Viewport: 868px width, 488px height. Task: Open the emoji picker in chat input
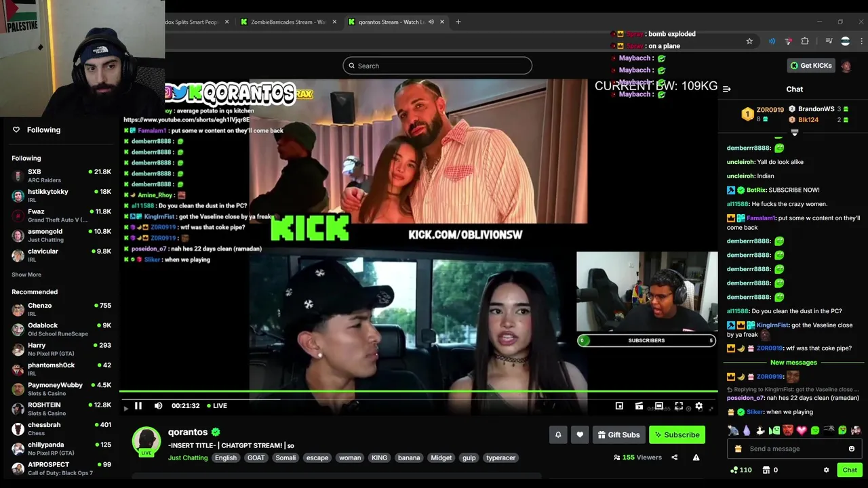coord(852,449)
